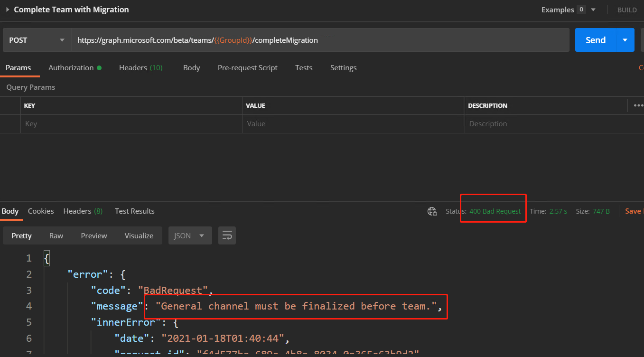644x357 pixels.
Task: Click the request URL field
Action: point(320,40)
